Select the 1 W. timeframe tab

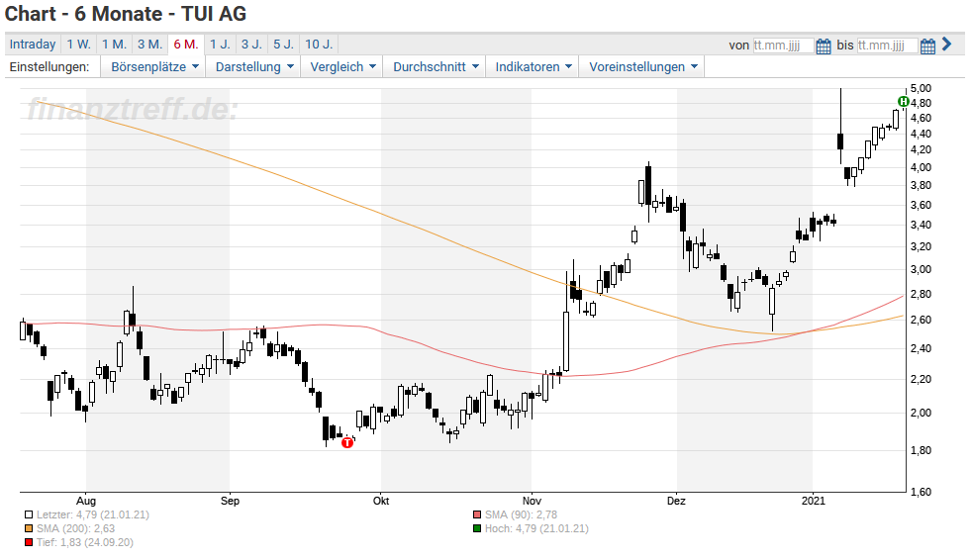point(78,45)
